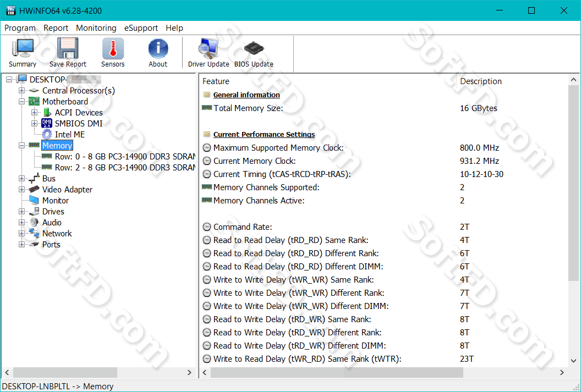Click the Bus icon in tree

[34, 179]
